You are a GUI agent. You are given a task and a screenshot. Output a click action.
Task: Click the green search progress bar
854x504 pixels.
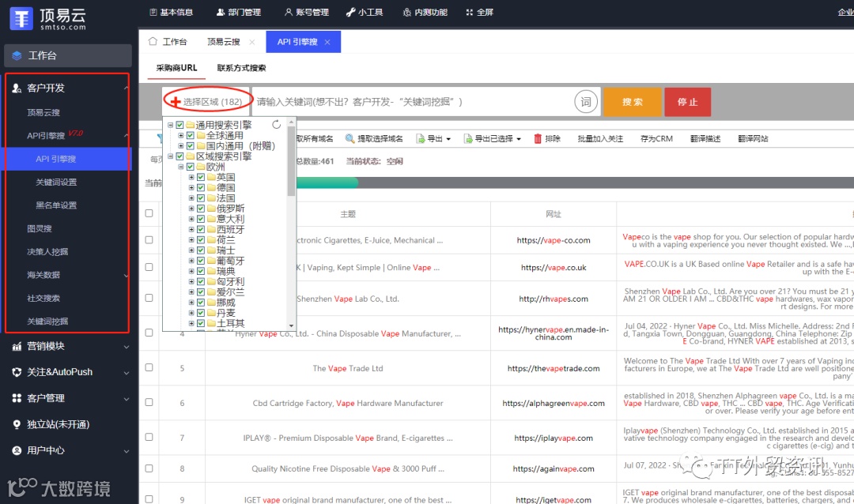(x=327, y=182)
